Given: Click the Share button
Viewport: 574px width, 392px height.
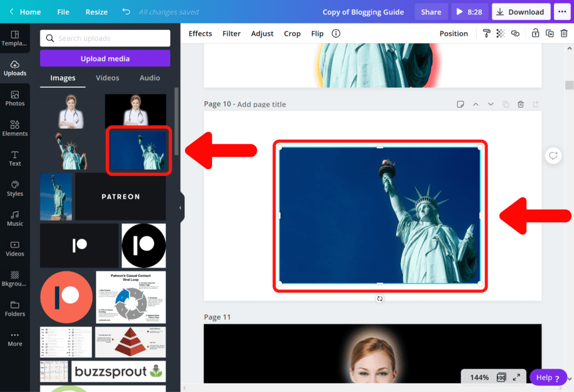Looking at the screenshot, I should [x=431, y=12].
